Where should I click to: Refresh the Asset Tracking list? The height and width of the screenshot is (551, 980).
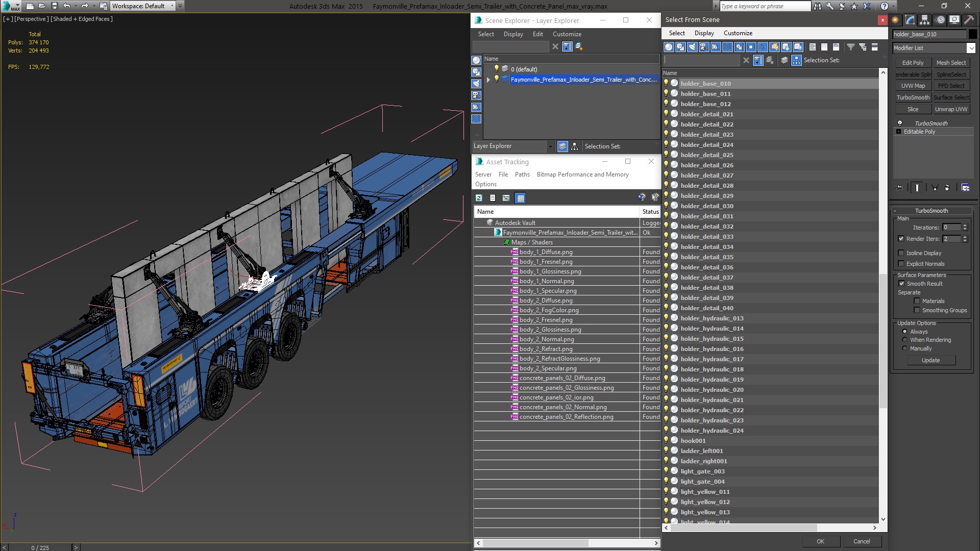coord(479,198)
